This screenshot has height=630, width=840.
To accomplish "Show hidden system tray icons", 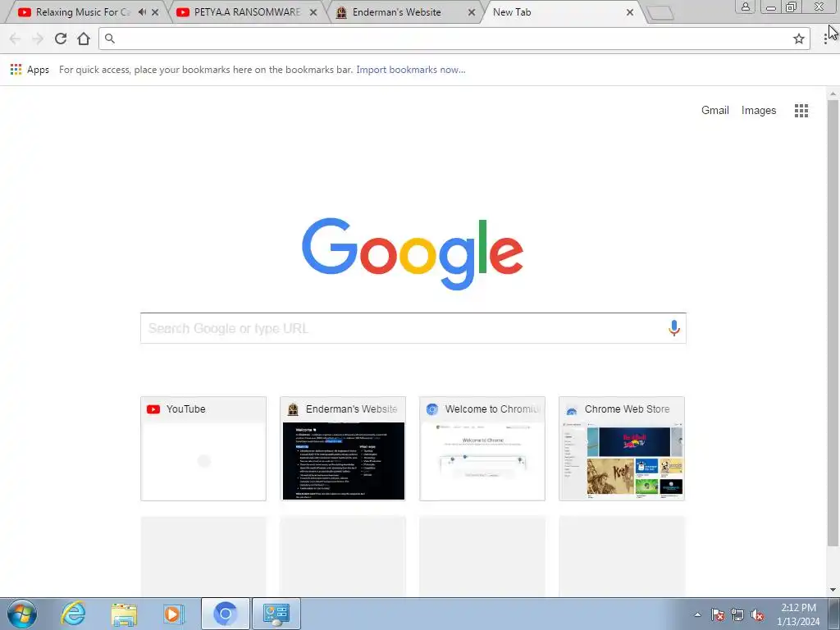I will pos(697,614).
